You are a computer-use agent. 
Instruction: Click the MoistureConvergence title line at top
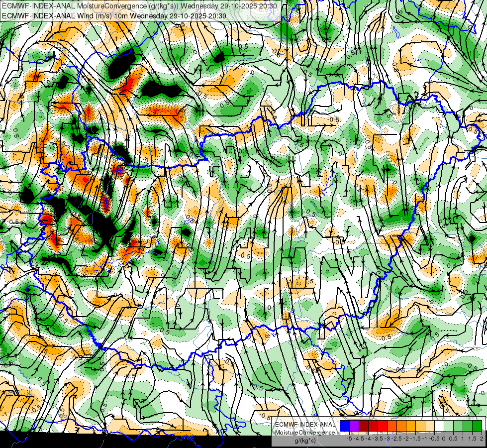tap(139, 6)
